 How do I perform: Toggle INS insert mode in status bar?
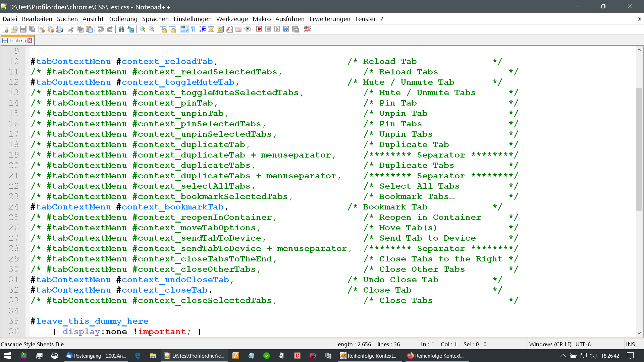coord(630,344)
